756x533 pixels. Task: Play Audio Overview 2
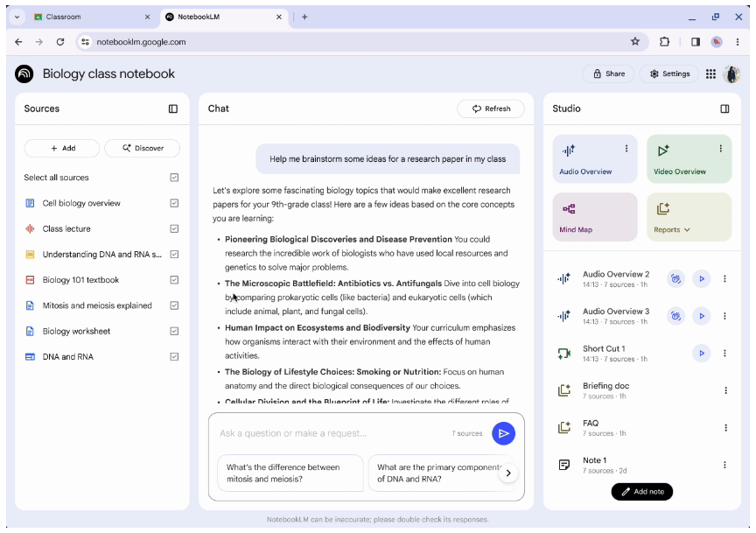pos(701,278)
